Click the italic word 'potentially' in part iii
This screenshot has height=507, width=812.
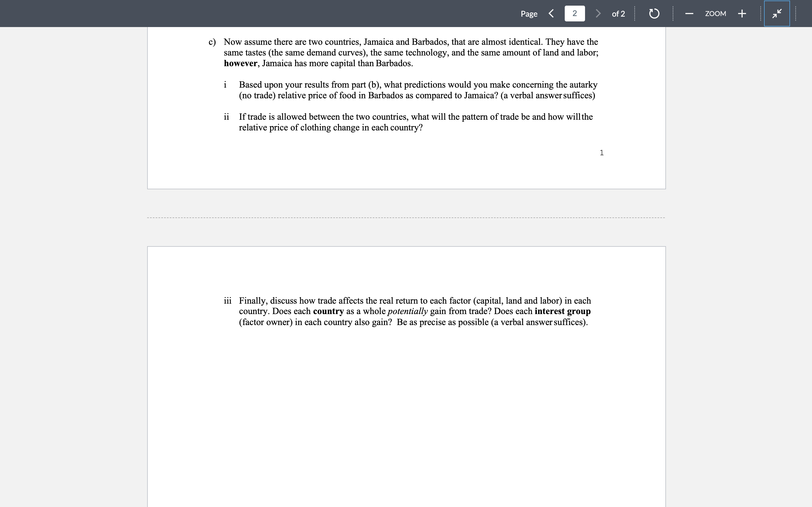click(407, 311)
